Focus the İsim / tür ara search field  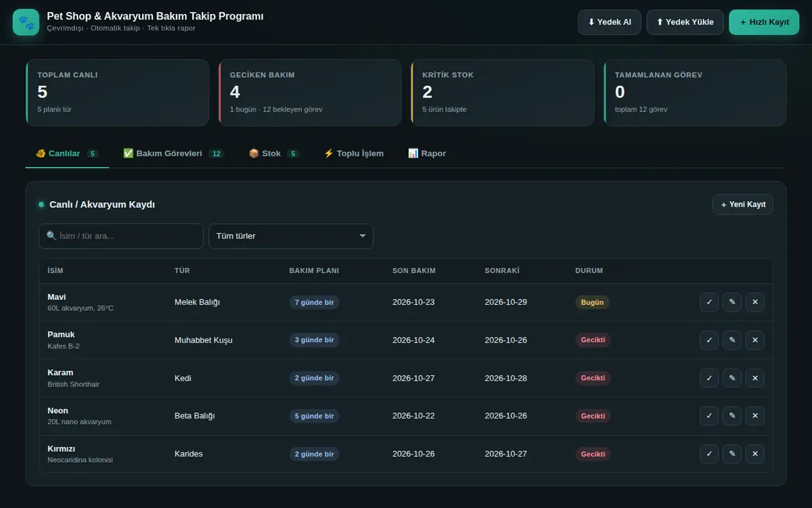[x=121, y=236]
